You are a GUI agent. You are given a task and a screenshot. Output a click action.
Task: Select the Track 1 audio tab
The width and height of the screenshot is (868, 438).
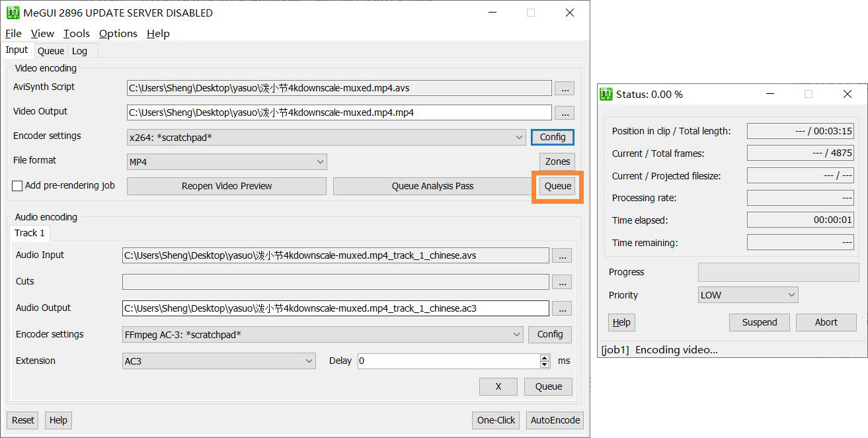click(30, 233)
